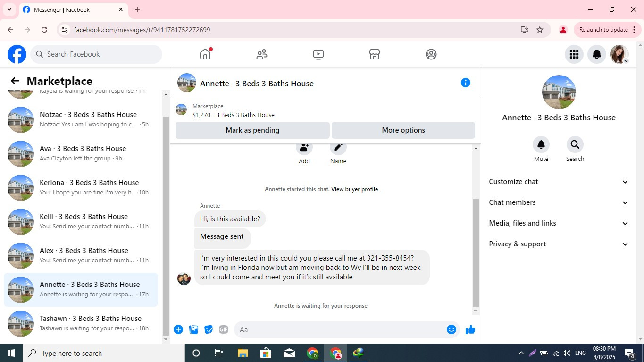Open Alex conversation
644x362 pixels.
point(81,256)
